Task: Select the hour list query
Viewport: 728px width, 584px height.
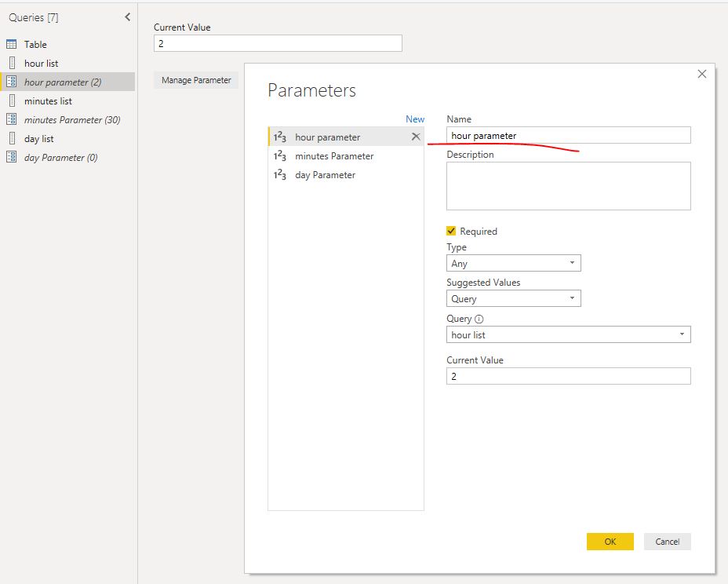Action: click(x=67, y=63)
